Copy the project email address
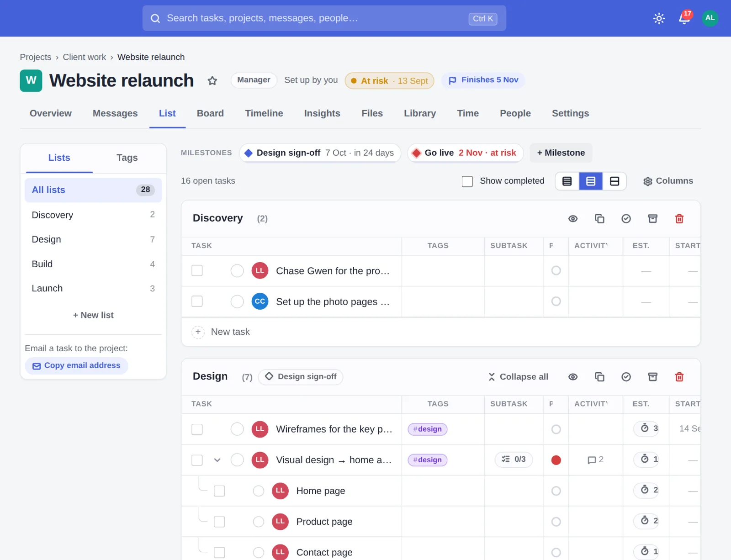This screenshot has height=560, width=731. (x=76, y=366)
